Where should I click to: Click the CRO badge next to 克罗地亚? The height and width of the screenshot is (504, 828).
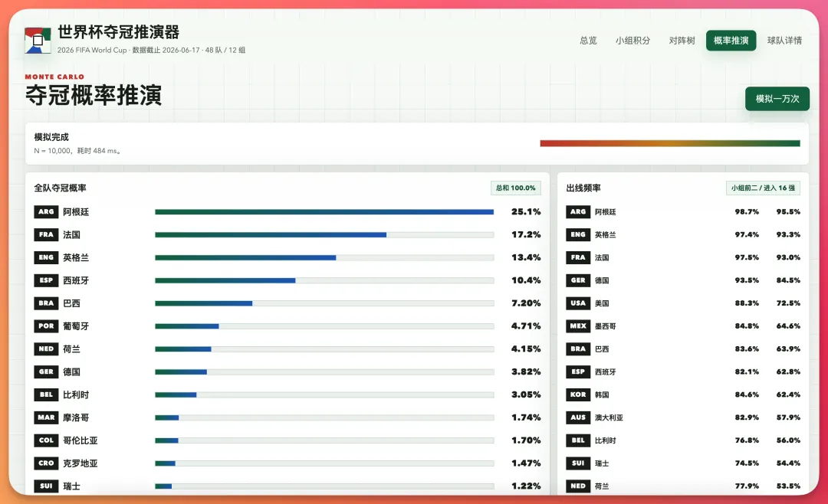pyautogui.click(x=46, y=463)
